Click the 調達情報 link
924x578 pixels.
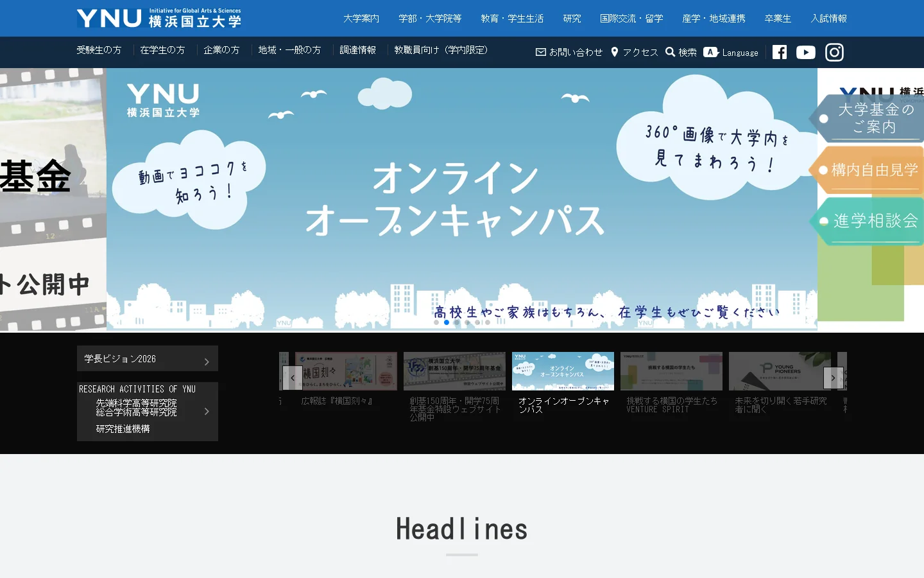358,50
